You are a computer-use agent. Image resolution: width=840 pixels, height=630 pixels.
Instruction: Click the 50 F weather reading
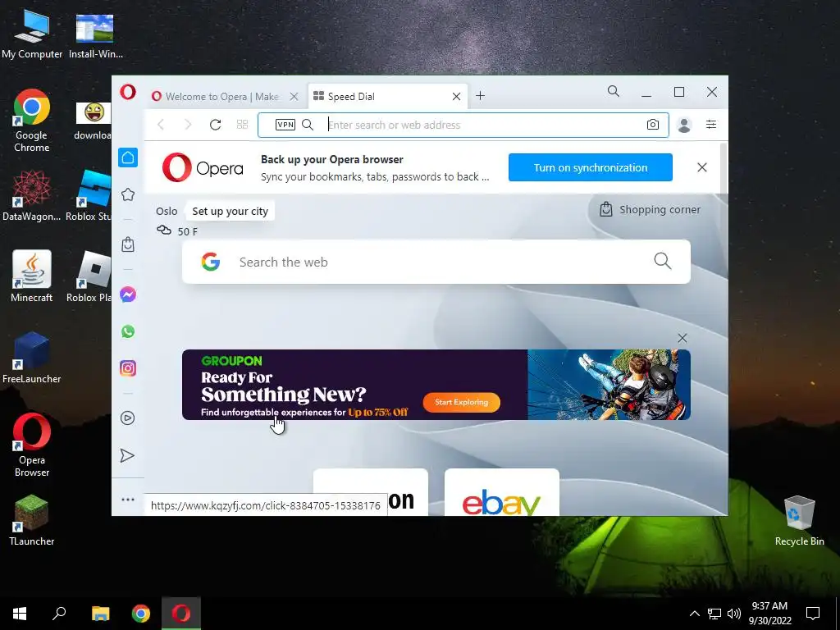pyautogui.click(x=188, y=231)
